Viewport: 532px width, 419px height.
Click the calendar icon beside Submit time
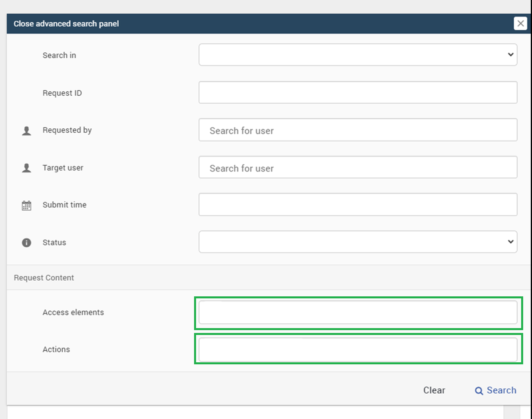click(27, 205)
